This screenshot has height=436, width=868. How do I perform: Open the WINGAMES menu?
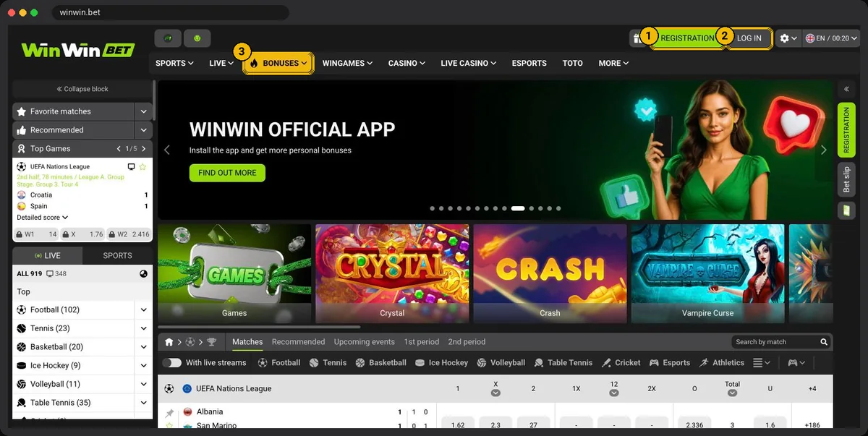347,63
